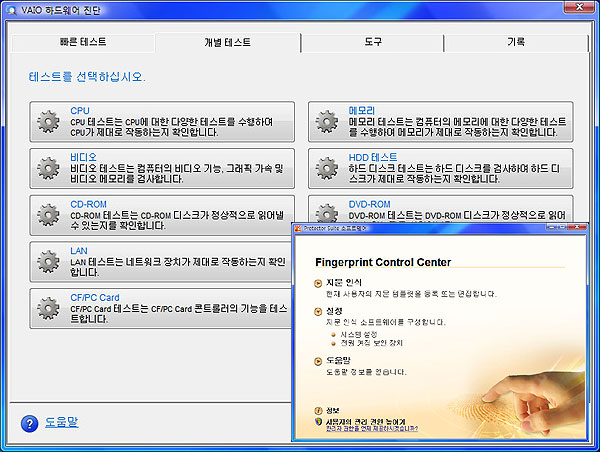
Task: Open the 정보 link in Fingerprint Center
Action: point(333,411)
